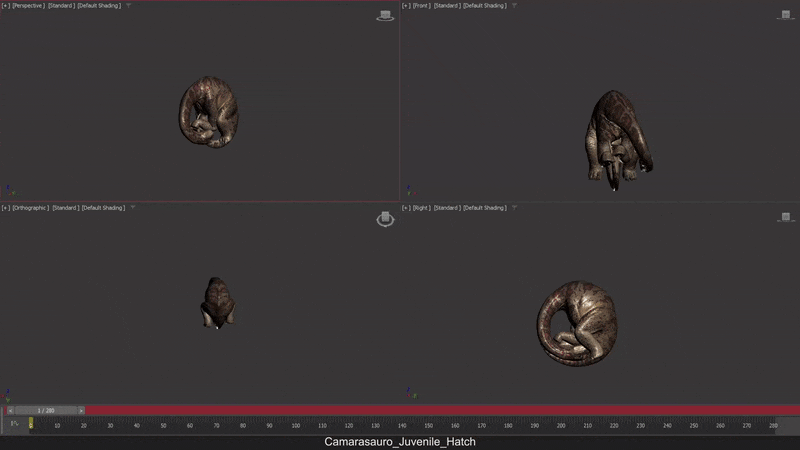
Task: Open the Perspective view label menu
Action: pos(28,6)
